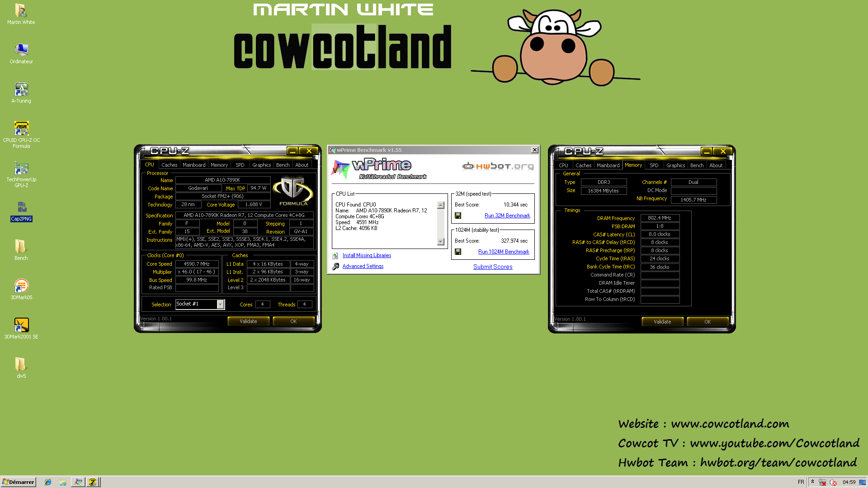Screen dimensions: 868x488
Task: Open About tab in right CPU-Z window
Action: (x=716, y=166)
